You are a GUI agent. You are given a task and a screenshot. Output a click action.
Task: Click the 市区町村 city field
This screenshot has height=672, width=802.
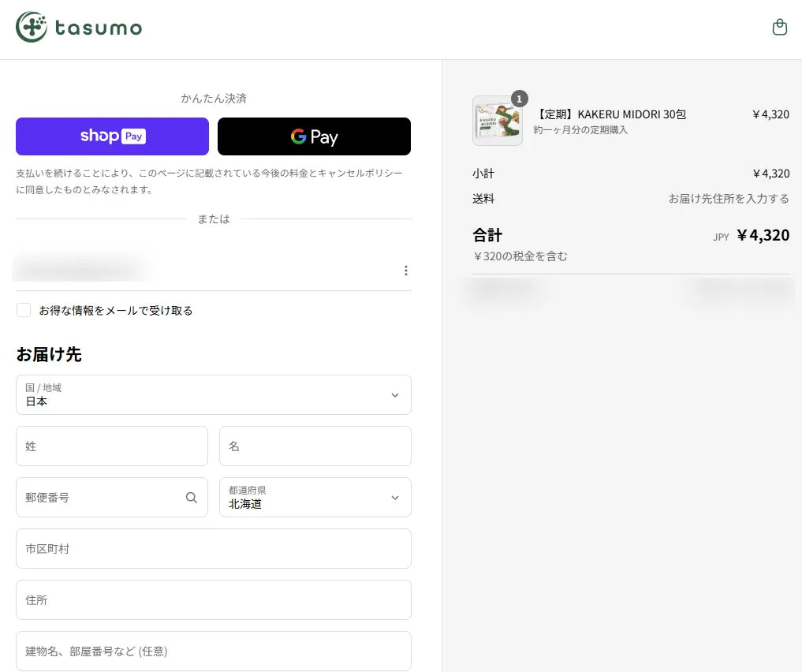click(214, 549)
